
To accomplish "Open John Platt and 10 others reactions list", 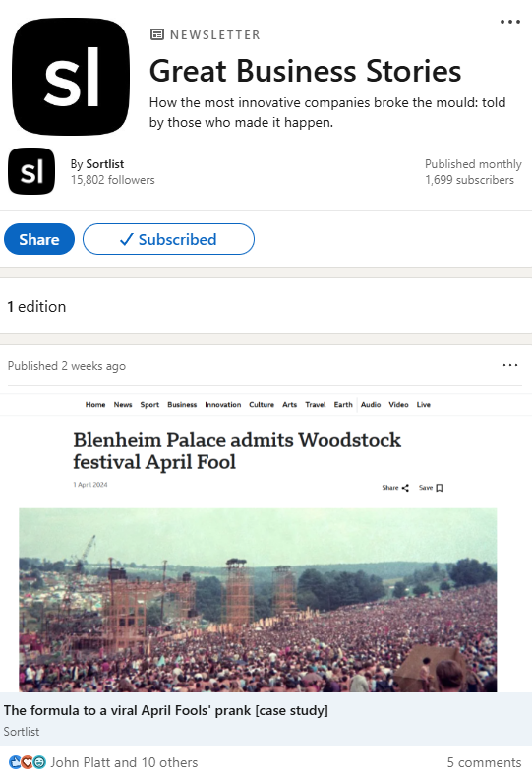I will [x=124, y=762].
